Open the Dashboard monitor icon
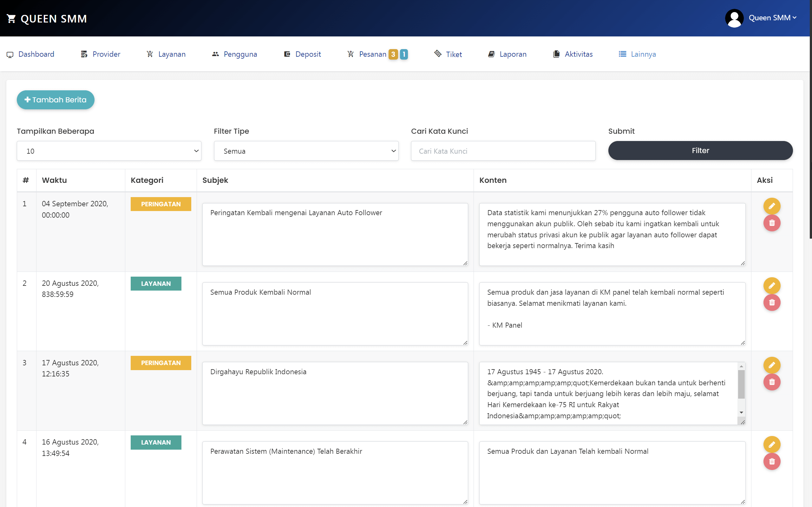 coord(10,54)
